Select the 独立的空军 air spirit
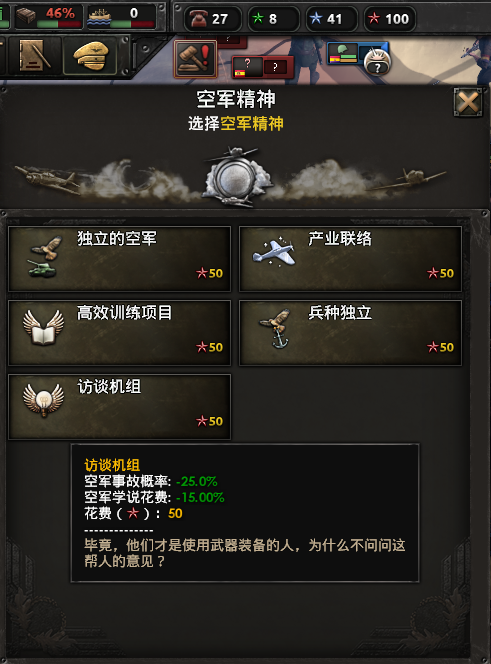 119,259
